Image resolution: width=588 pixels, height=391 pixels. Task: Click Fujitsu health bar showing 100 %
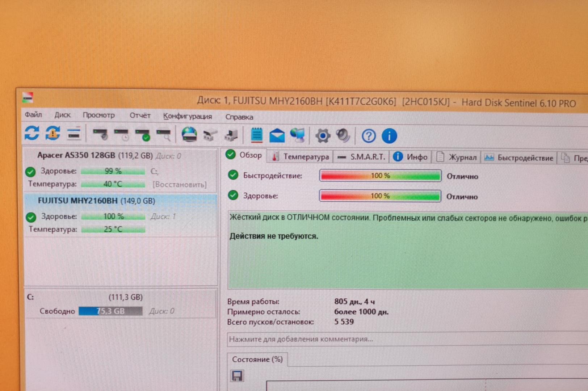click(x=113, y=216)
